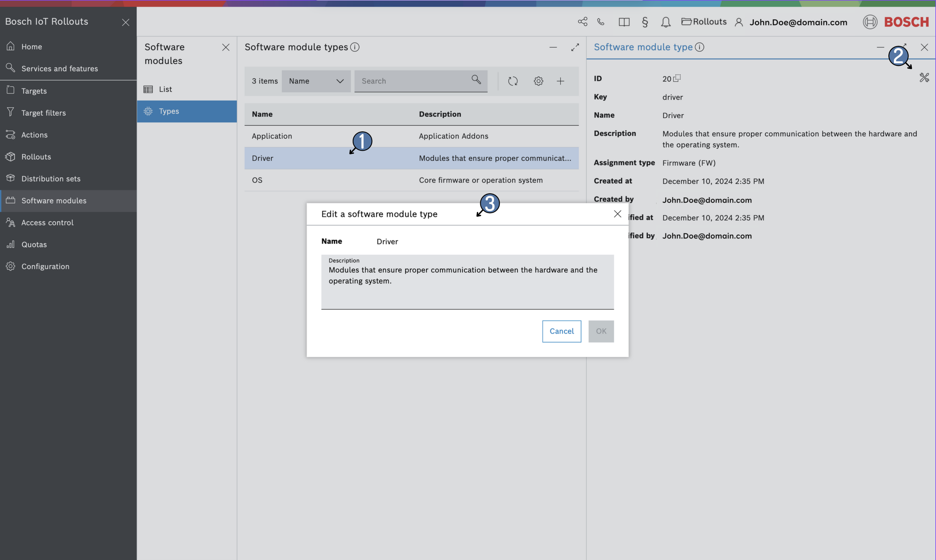The width and height of the screenshot is (936, 560).
Task: Click the add new module type icon
Action: [x=561, y=81]
